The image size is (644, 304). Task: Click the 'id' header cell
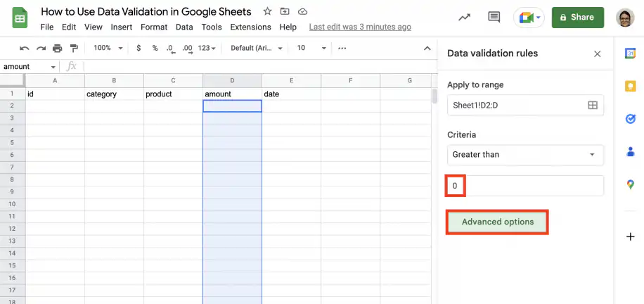point(55,94)
